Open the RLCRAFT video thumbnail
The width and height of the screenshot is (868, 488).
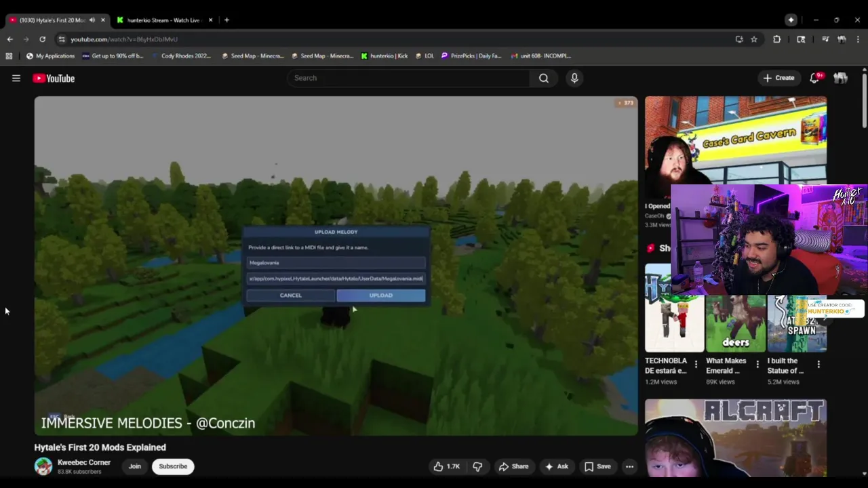click(736, 438)
